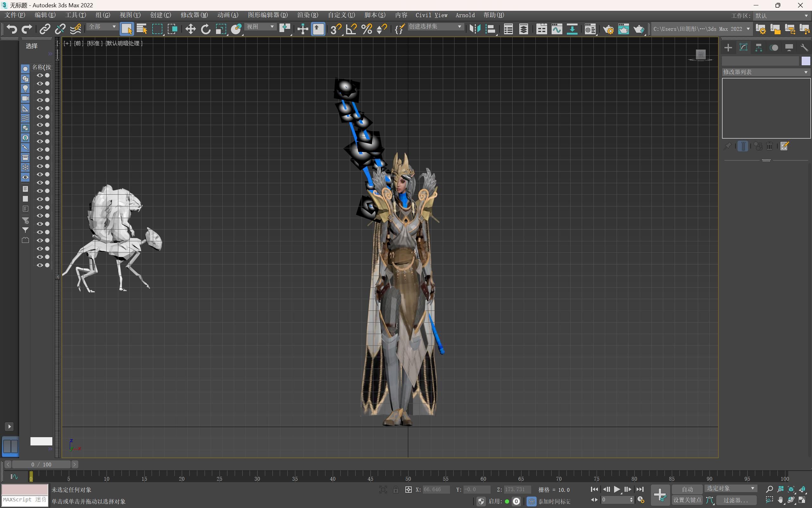Open the Rendered Frame Window

623,29
